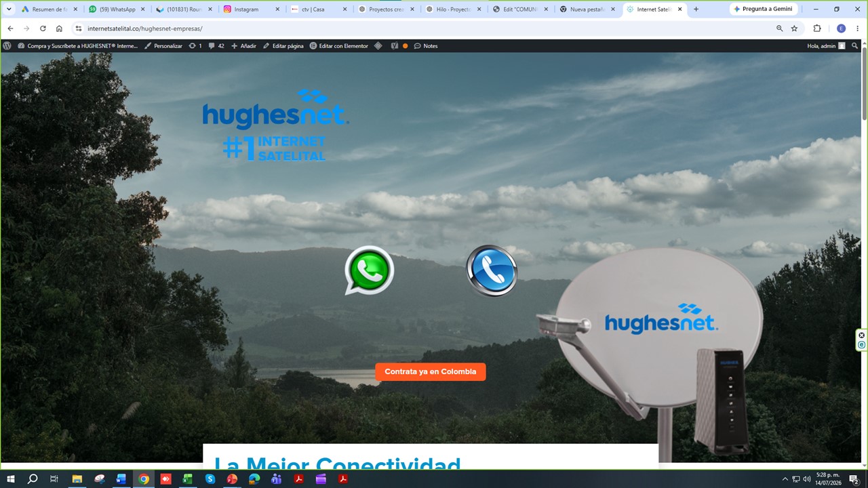The height and width of the screenshot is (488, 868).
Task: Open the WordPress logo menu in admin bar
Action: pos(7,46)
